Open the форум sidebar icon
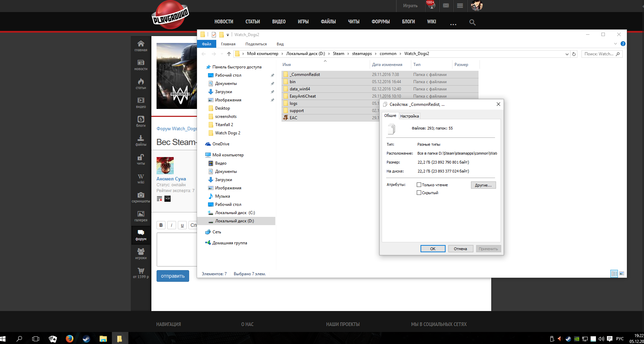 pos(141,235)
